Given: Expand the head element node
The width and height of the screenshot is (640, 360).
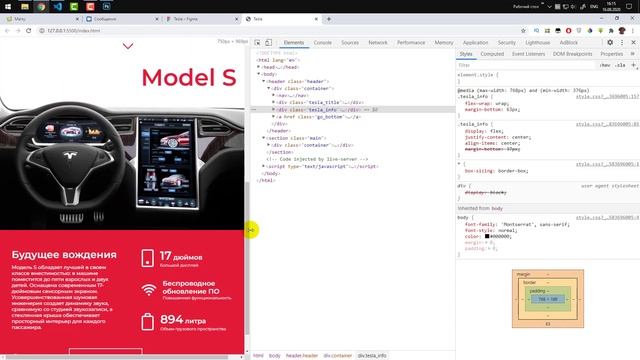Looking at the screenshot, I should 258,67.
